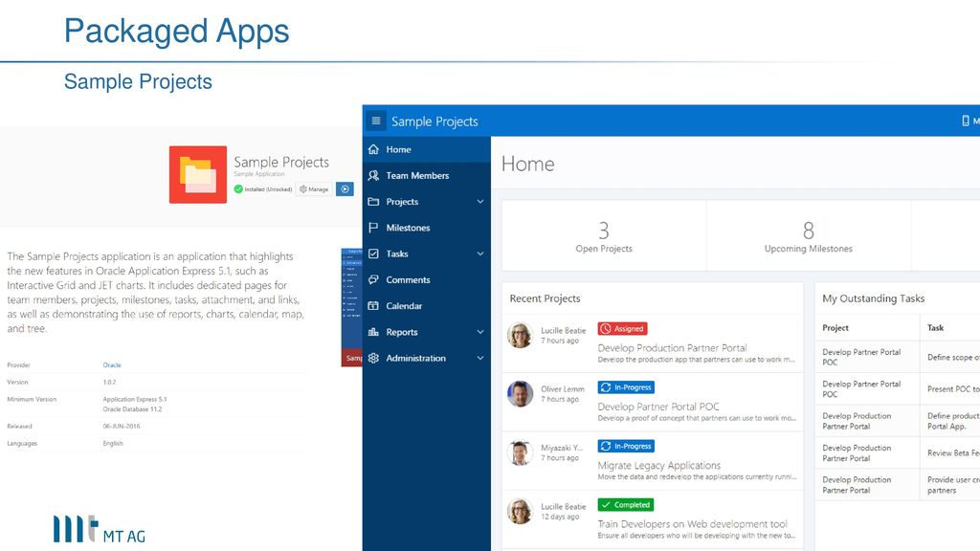This screenshot has height=551, width=980.
Task: Click the red Sample Projects folder app icon
Action: pyautogui.click(x=197, y=174)
